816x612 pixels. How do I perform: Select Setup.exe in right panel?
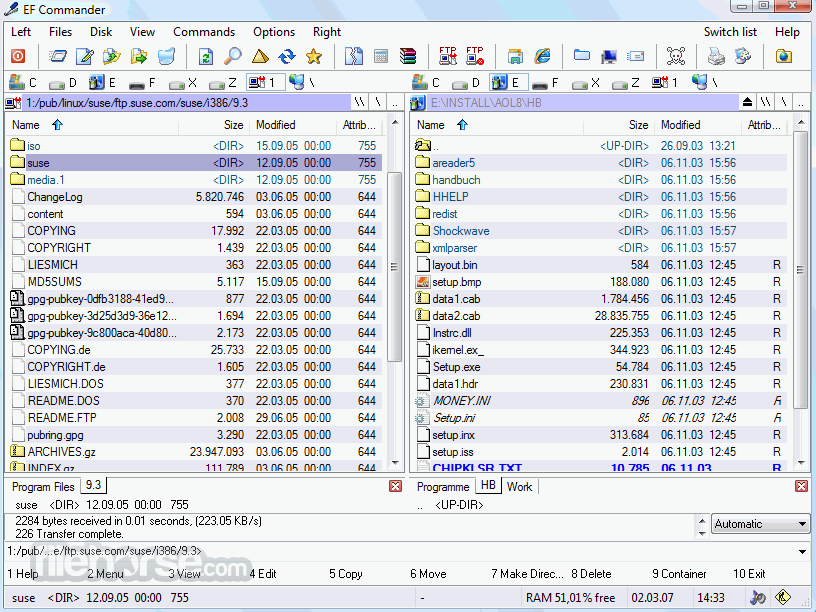pos(601,367)
